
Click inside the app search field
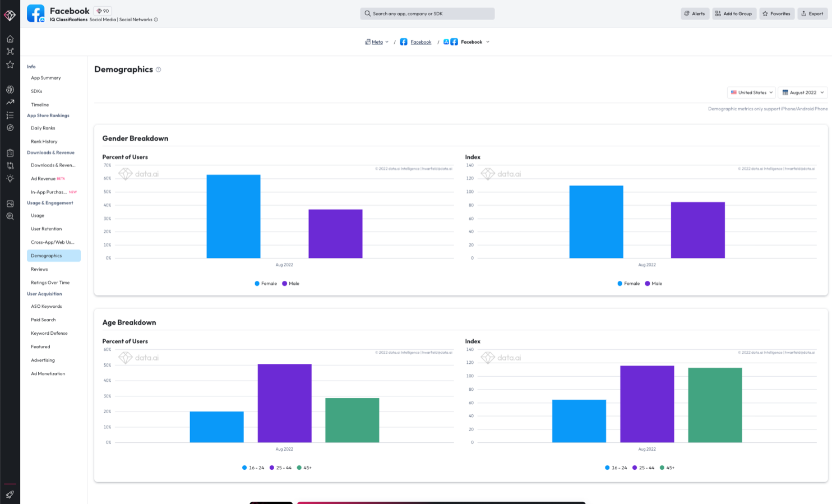coord(427,13)
